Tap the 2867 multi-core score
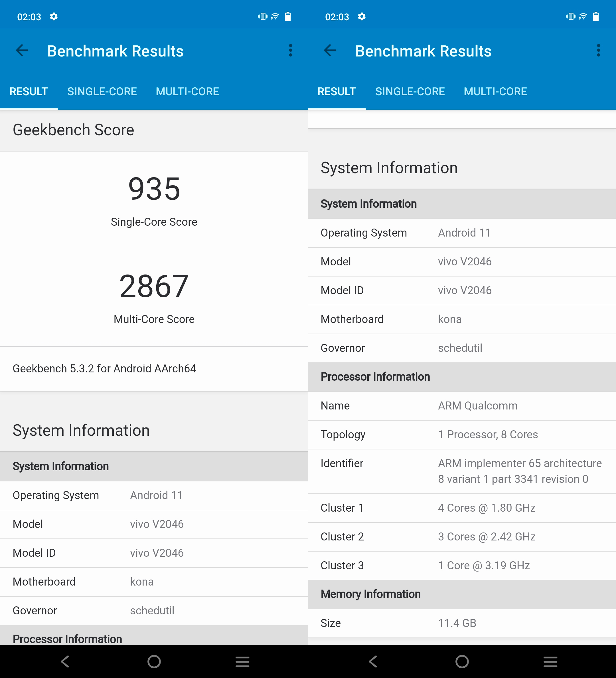The height and width of the screenshot is (678, 616). (x=154, y=286)
